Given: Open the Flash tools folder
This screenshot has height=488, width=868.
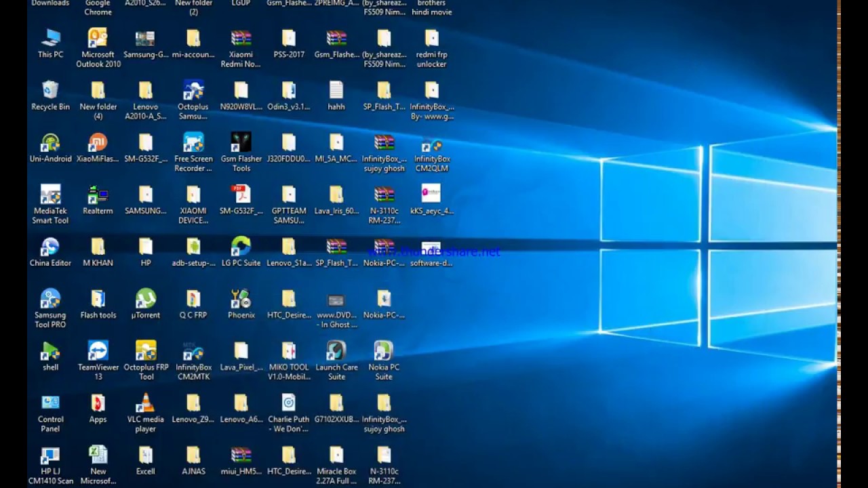Looking at the screenshot, I should [x=98, y=304].
